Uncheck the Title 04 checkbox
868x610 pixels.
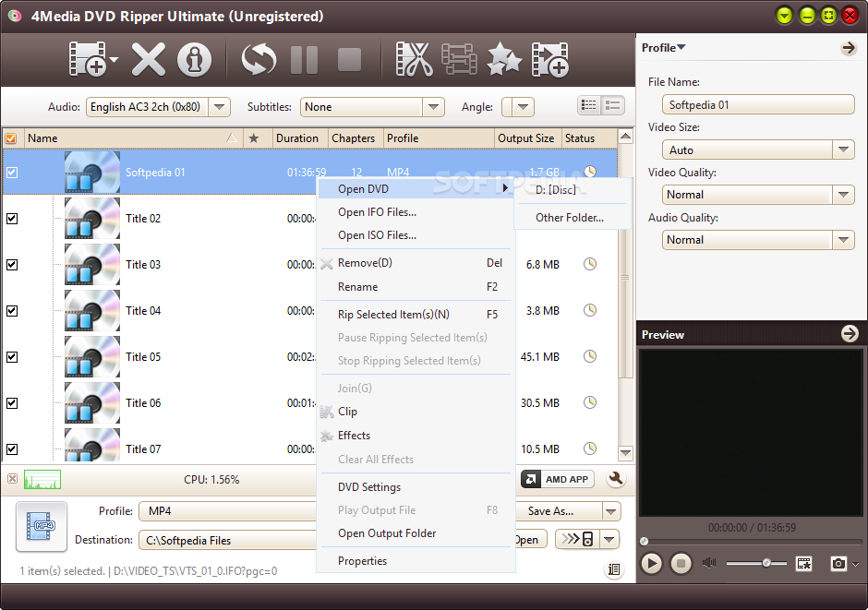click(x=12, y=311)
